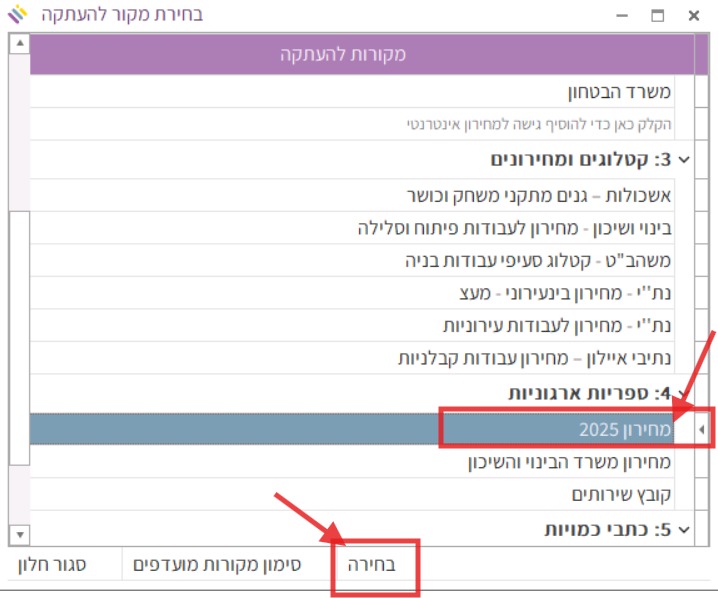The image size is (718, 598).
Task: Select נת"י מחירון בינעירוני מעצ
Action: (562, 294)
